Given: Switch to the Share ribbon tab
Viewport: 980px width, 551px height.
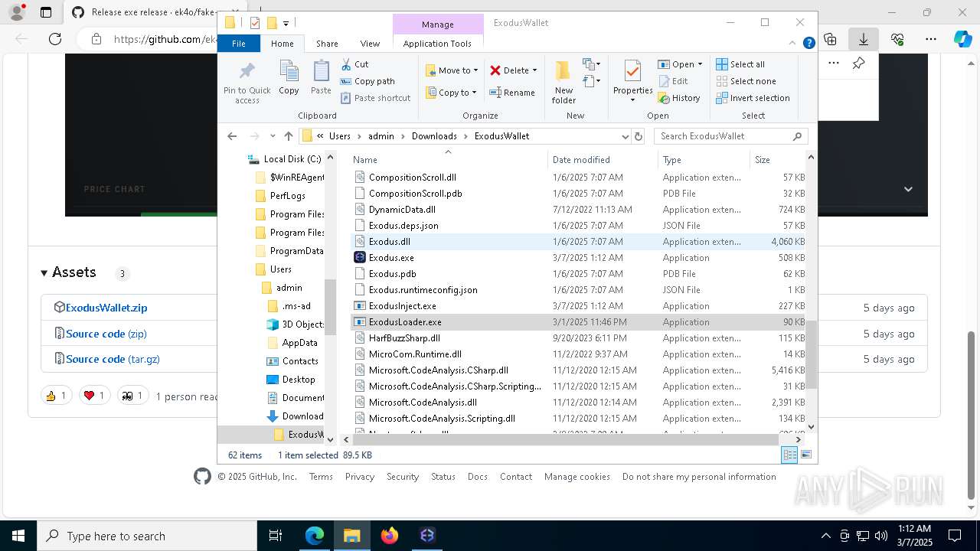Looking at the screenshot, I should (327, 44).
